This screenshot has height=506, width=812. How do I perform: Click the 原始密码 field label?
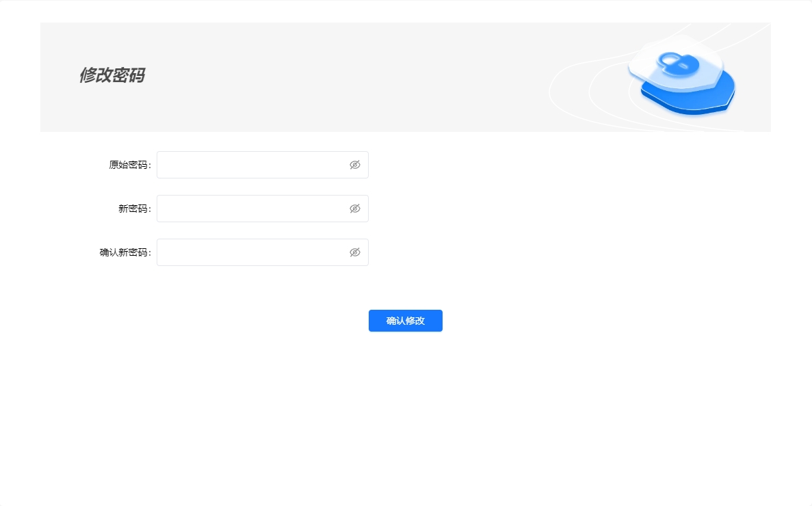tap(129, 165)
